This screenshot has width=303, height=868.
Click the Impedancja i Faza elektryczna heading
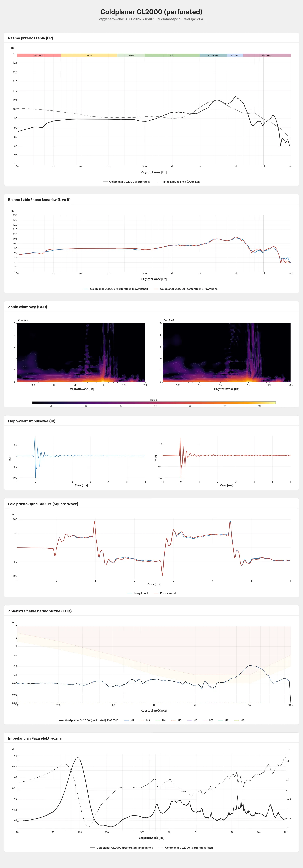click(x=35, y=738)
